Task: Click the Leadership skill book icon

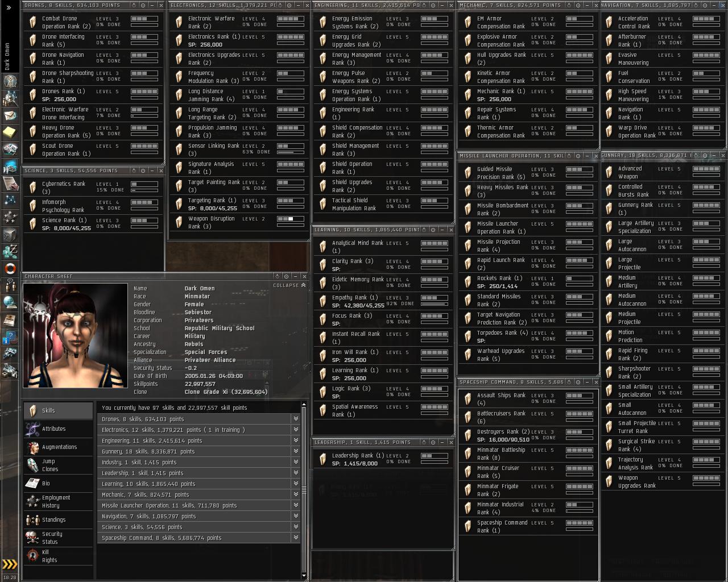Action: (x=323, y=459)
